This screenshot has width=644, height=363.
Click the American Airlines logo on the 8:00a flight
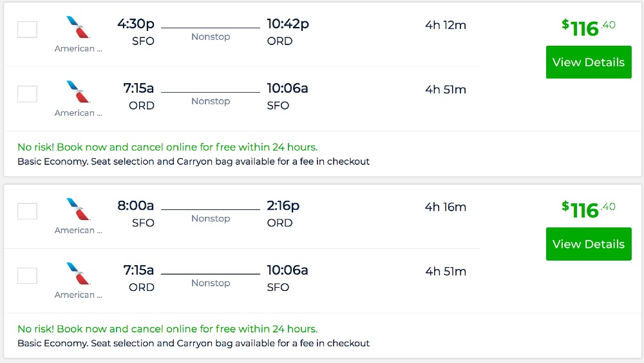79,209
